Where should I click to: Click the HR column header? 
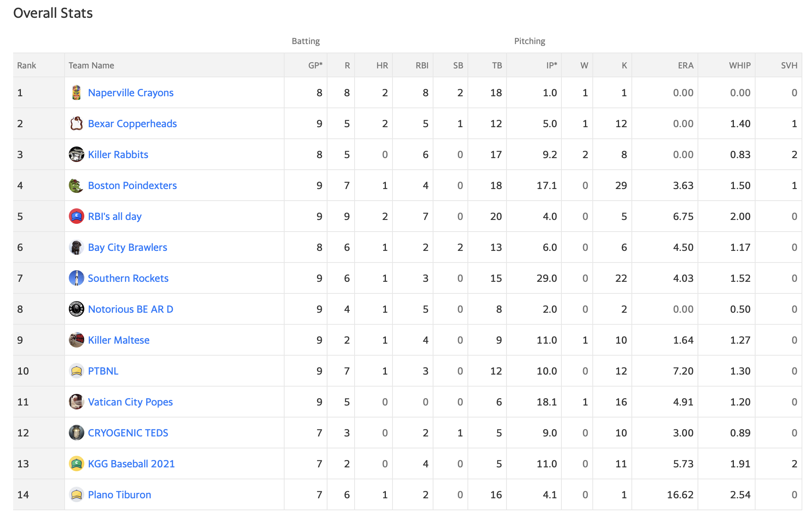pos(382,65)
